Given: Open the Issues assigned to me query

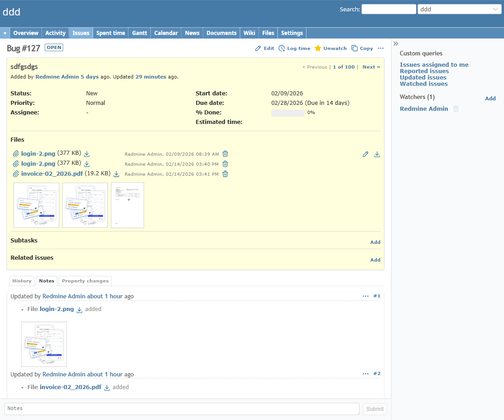Looking at the screenshot, I should [434, 64].
